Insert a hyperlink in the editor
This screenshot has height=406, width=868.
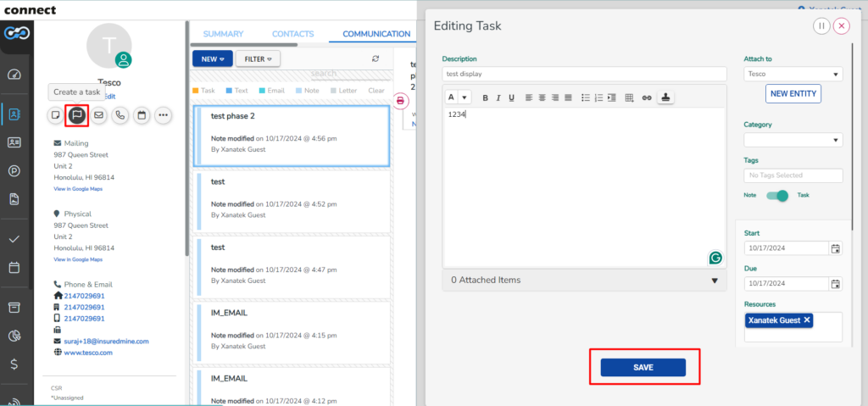click(646, 98)
